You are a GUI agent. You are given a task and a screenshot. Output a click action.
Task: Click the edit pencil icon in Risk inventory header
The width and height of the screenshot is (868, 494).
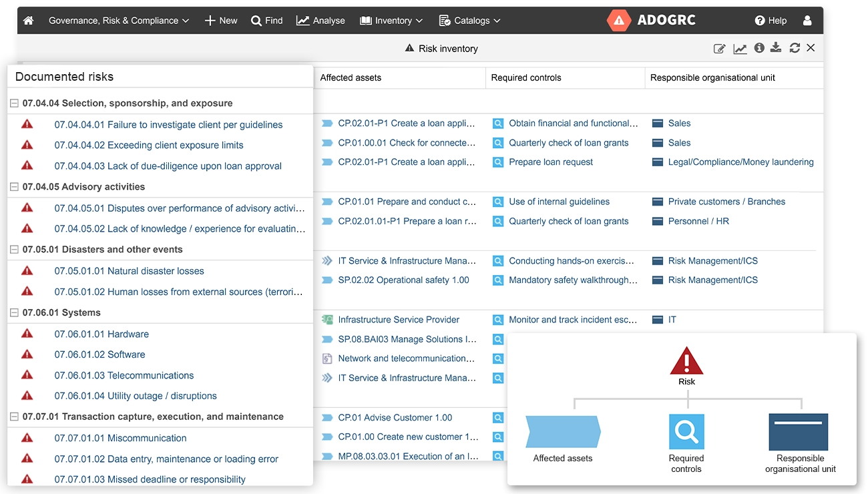[x=719, y=48]
